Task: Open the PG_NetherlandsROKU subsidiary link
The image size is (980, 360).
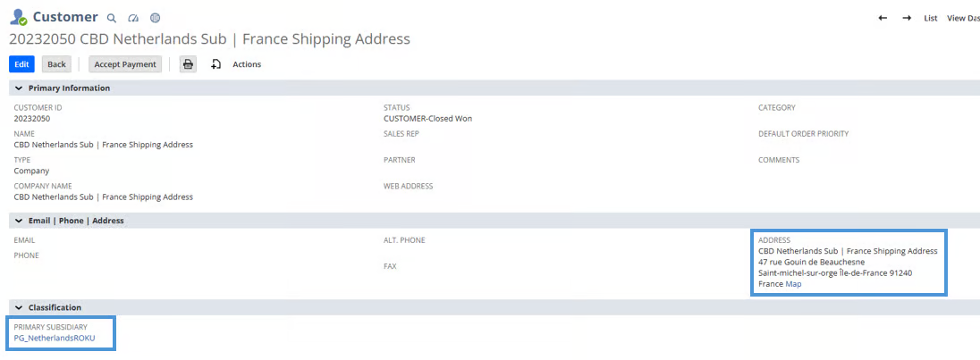Action: tap(55, 338)
